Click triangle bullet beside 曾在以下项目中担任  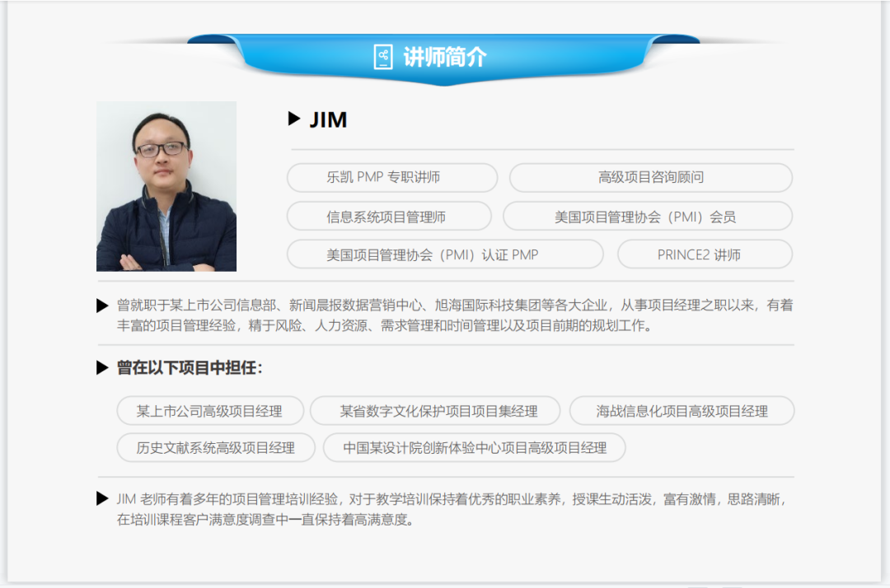[x=102, y=367]
